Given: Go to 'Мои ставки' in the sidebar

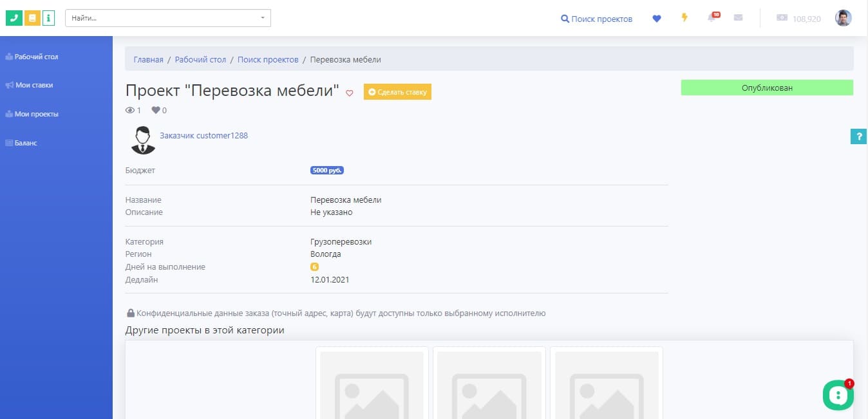Looking at the screenshot, I should pos(33,85).
